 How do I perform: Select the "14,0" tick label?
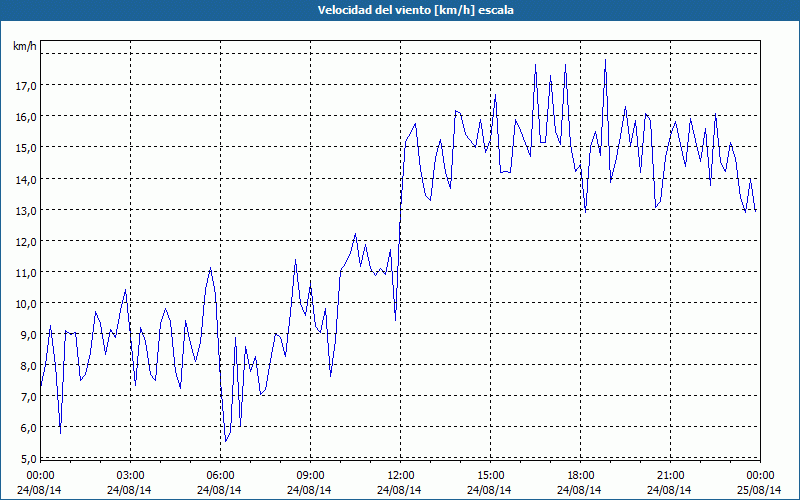point(26,180)
